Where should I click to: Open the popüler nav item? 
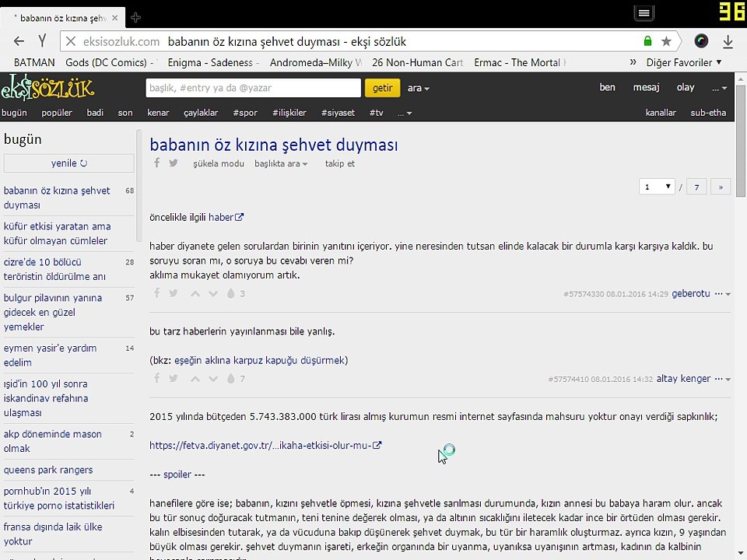(x=57, y=113)
